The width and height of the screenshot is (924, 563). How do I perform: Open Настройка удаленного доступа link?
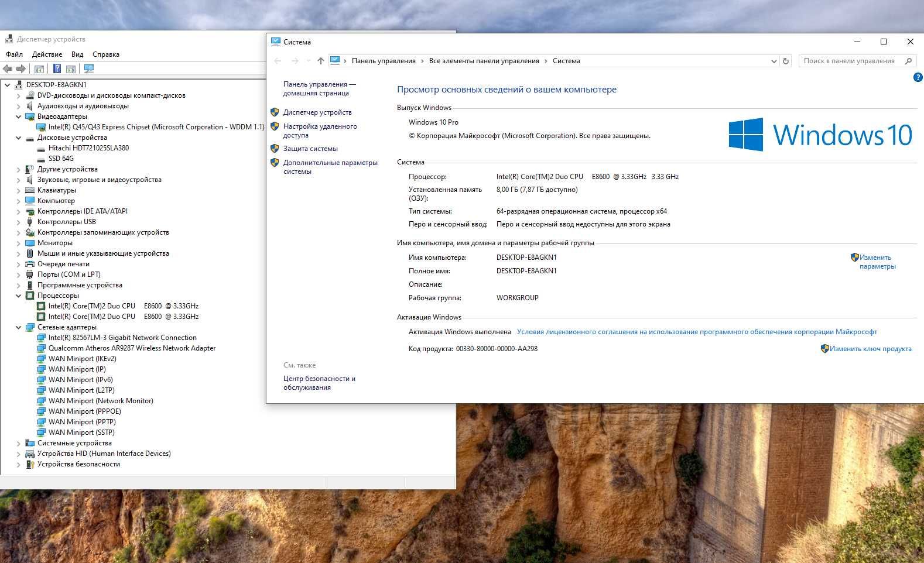coord(320,131)
